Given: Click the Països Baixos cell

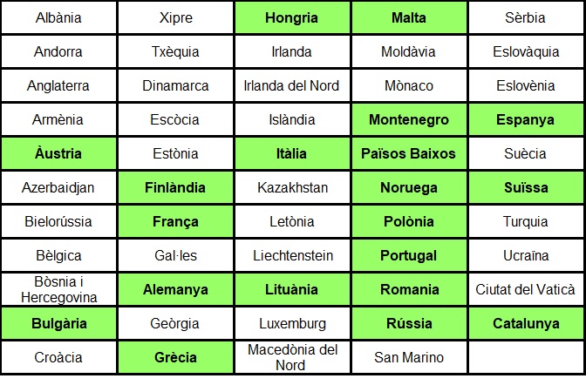Looking at the screenshot, I should coord(409,153).
